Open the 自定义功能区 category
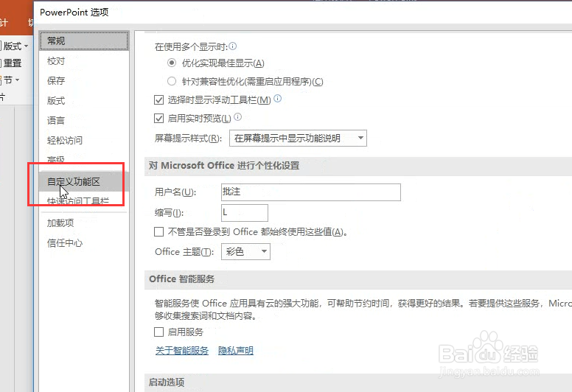Viewport: 572px width, 392px height. tap(84, 181)
